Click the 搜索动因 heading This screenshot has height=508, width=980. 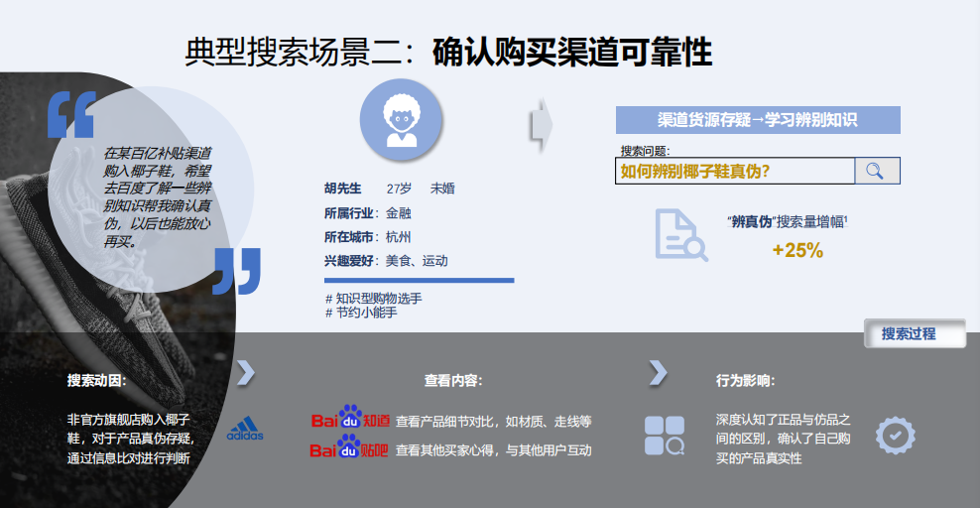[97, 381]
